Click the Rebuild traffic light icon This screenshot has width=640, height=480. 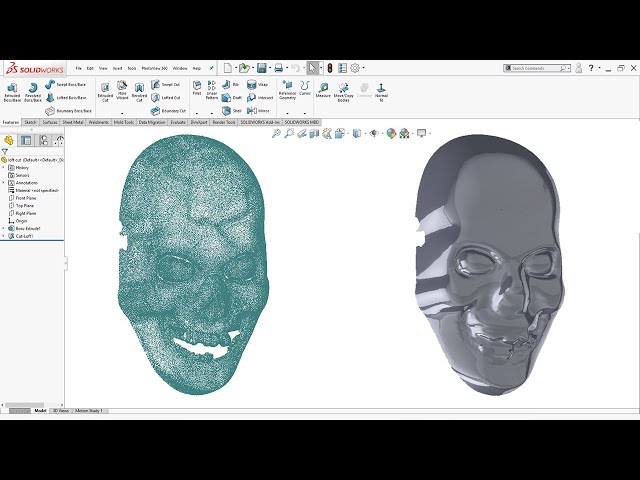tap(330, 68)
